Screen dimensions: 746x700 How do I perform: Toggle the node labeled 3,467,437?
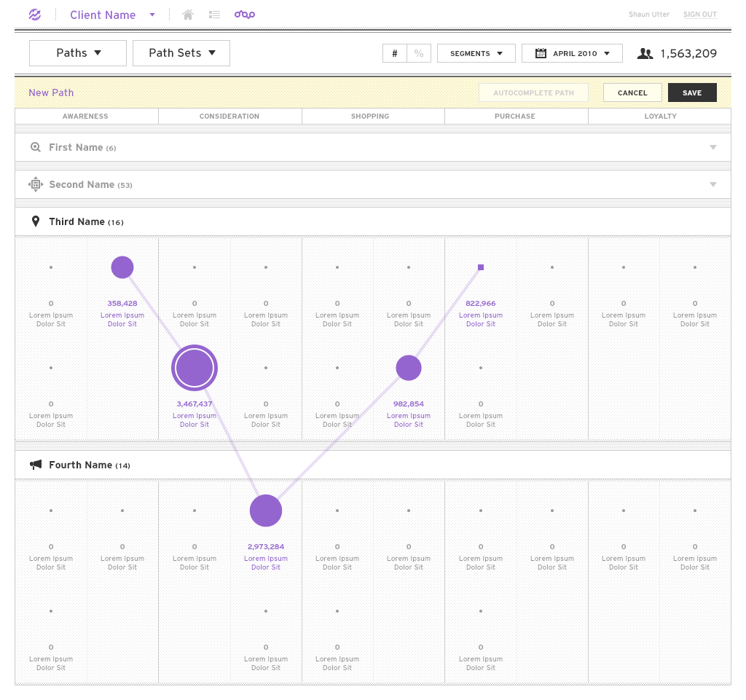pyautogui.click(x=195, y=369)
